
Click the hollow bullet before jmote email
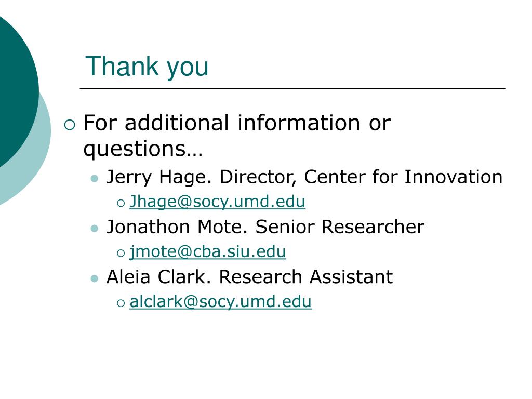(121, 253)
